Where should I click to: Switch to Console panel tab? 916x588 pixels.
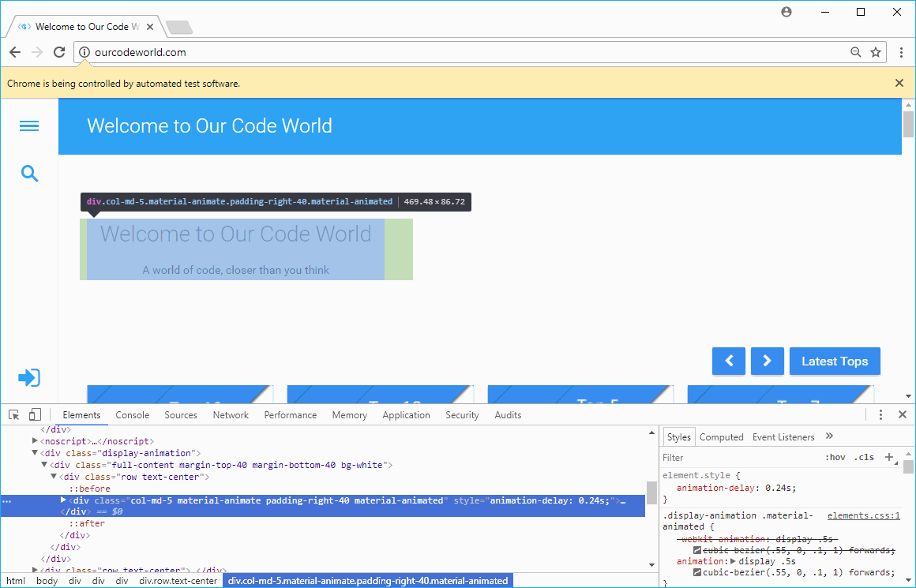[x=133, y=415]
